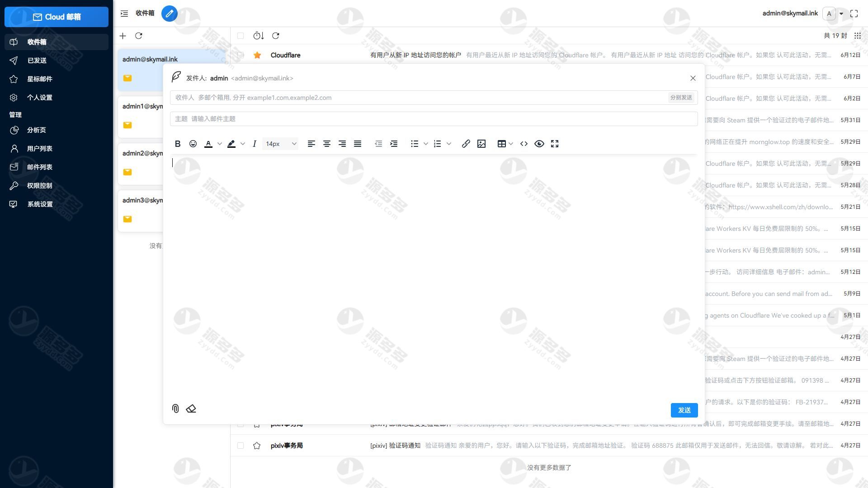The width and height of the screenshot is (868, 488).
Task: Tick the select-all emails checkbox
Action: (x=241, y=36)
